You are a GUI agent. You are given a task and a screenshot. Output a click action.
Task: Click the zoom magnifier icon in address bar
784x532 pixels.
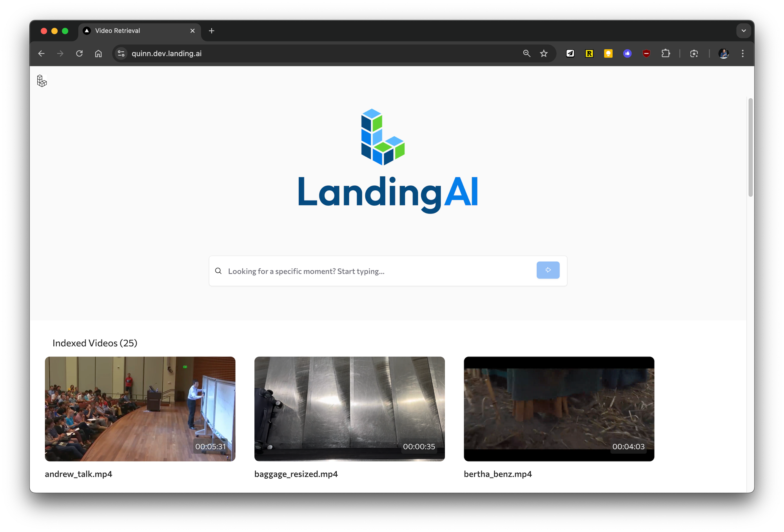click(526, 54)
